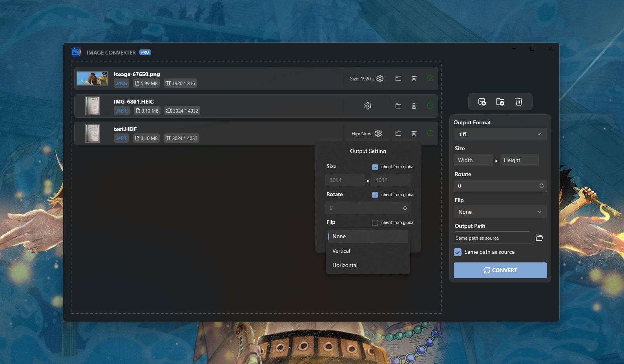
Task: Select the test.HEIF thumbnail
Action: [x=93, y=133]
